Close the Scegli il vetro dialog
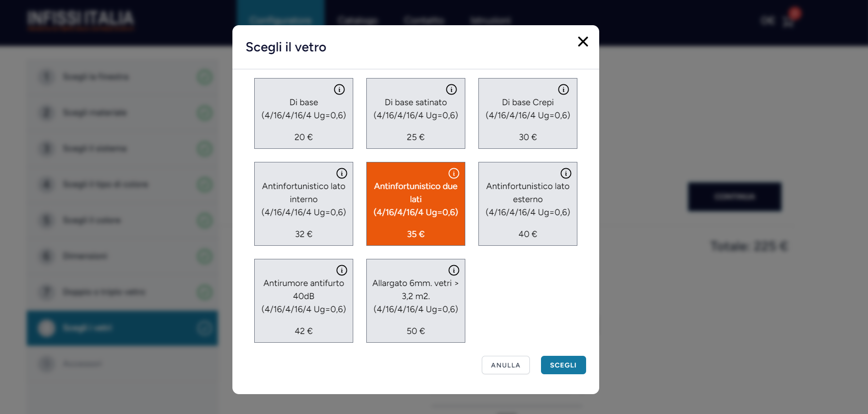Screen dimensions: 868x414 (583, 42)
